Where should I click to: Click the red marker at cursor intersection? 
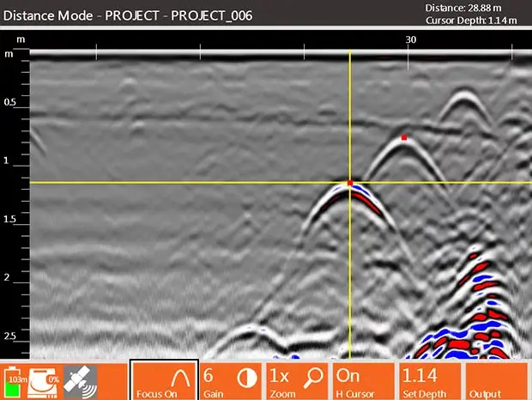pyautogui.click(x=350, y=183)
